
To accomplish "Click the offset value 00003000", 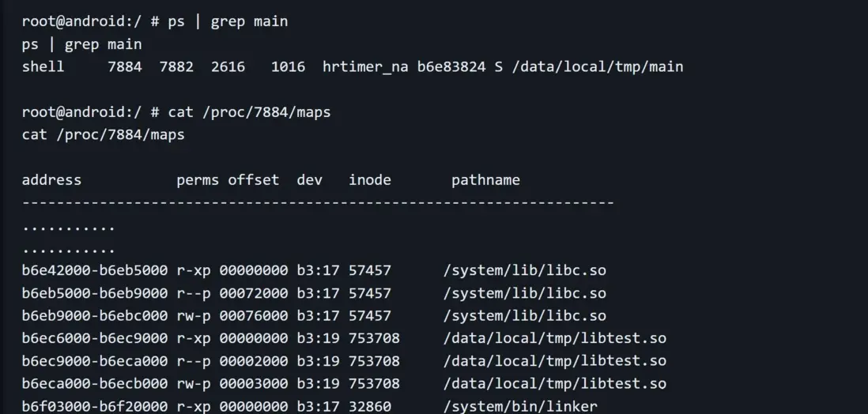I will pyautogui.click(x=254, y=384).
